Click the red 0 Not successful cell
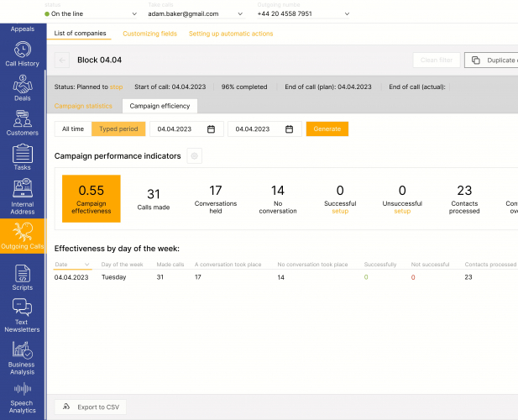Viewport: 518px width, 420px height. coord(413,277)
